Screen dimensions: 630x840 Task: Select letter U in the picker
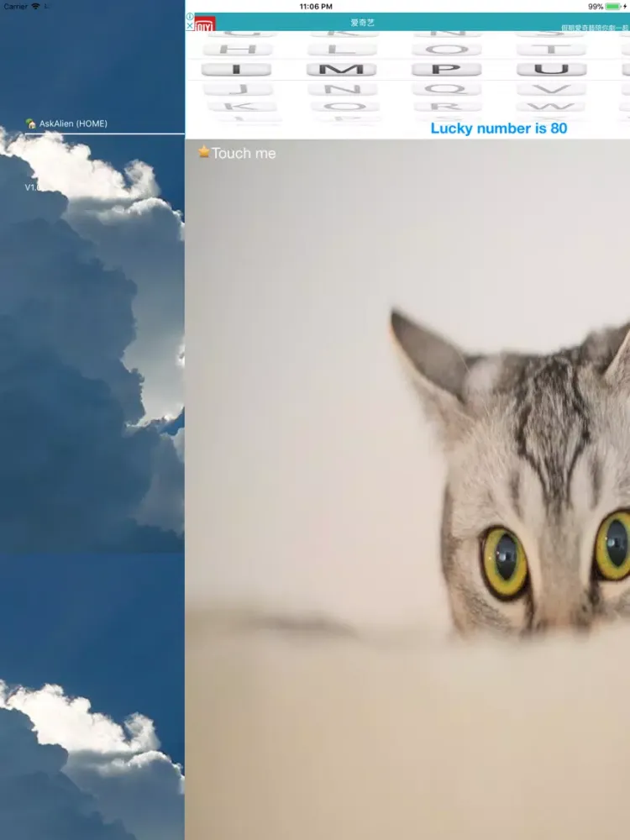(551, 69)
